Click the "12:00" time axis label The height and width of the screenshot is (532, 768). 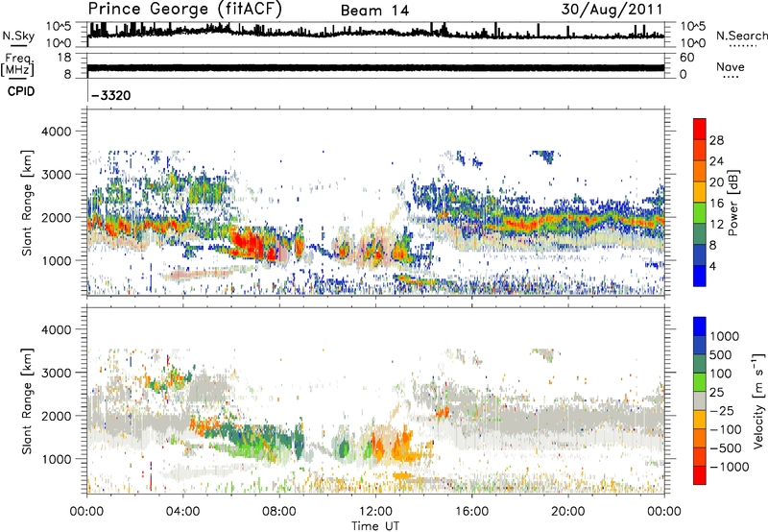[375, 512]
